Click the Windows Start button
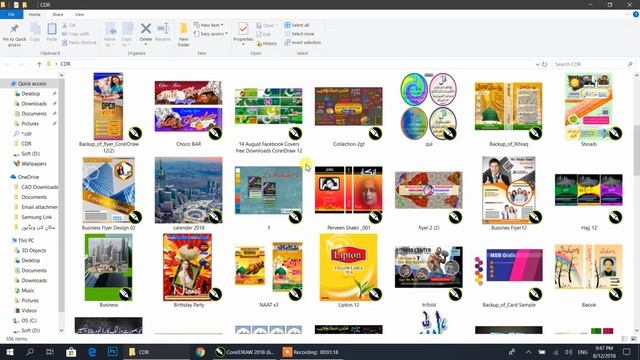The width and height of the screenshot is (640, 360). pyautogui.click(x=10, y=352)
